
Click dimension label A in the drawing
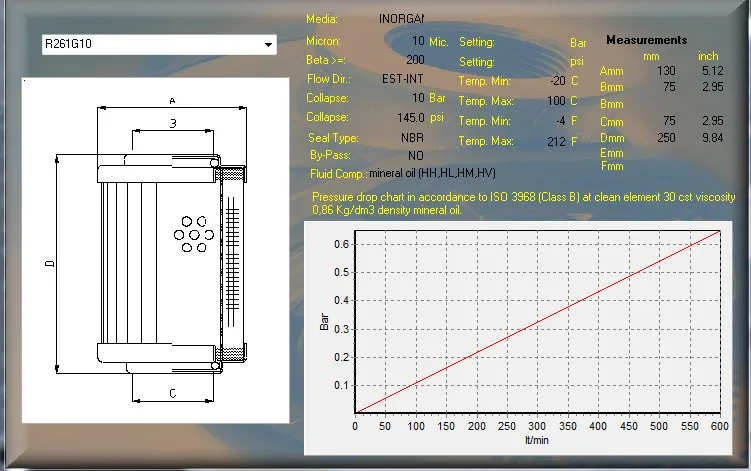point(172,101)
